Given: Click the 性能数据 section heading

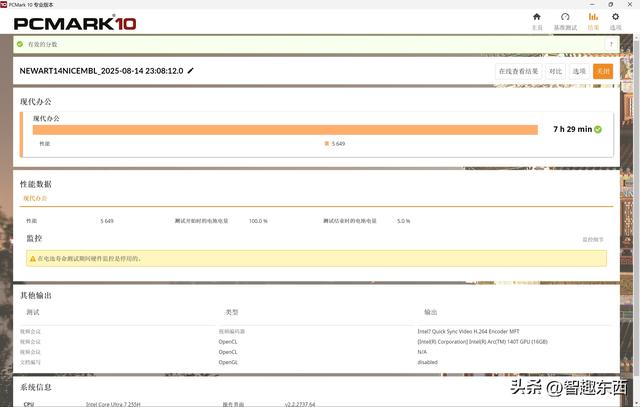Looking at the screenshot, I should 36,184.
